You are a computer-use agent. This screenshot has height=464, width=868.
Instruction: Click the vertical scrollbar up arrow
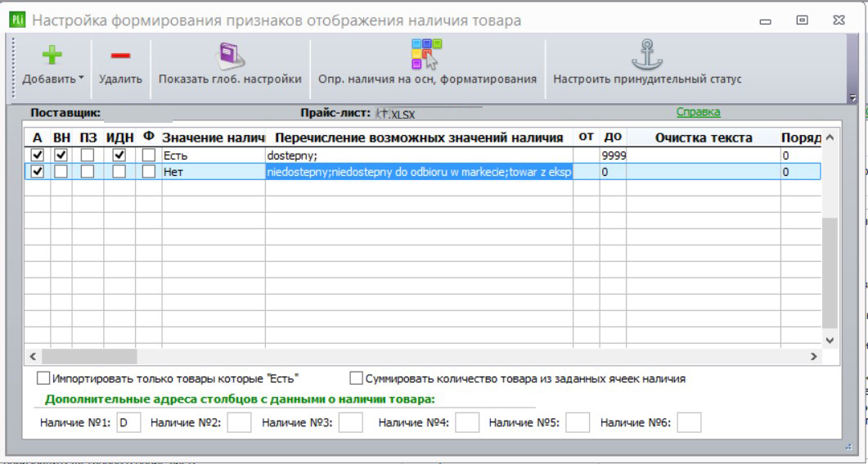830,137
